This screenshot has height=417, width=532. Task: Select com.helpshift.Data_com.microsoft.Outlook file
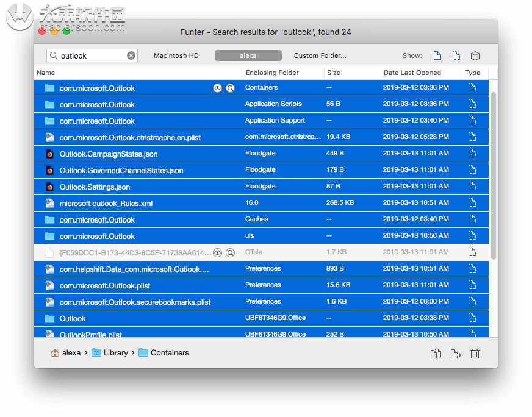pos(261,269)
